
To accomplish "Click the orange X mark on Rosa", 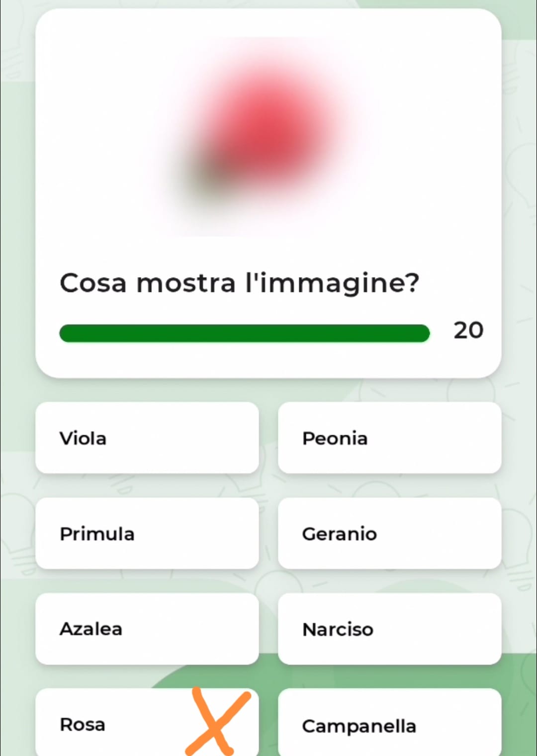I will pos(217,722).
